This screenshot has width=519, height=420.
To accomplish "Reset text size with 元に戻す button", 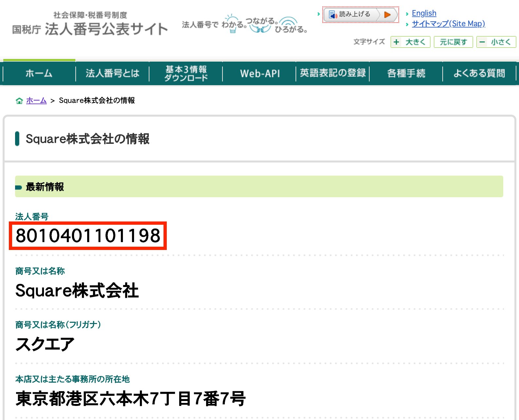I will (x=453, y=42).
